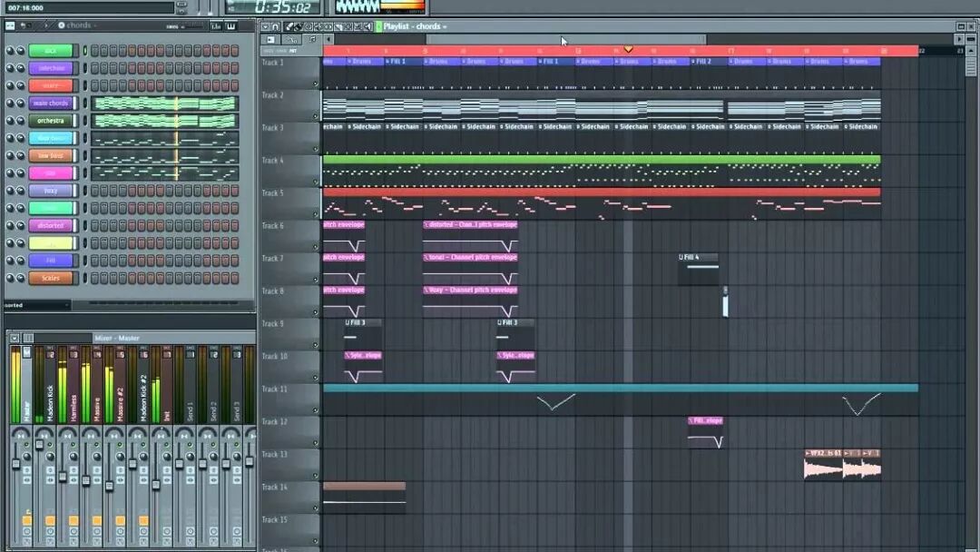Click the Harmless track volume fader
Image resolution: width=980 pixels, height=552 pixels.
click(63, 477)
